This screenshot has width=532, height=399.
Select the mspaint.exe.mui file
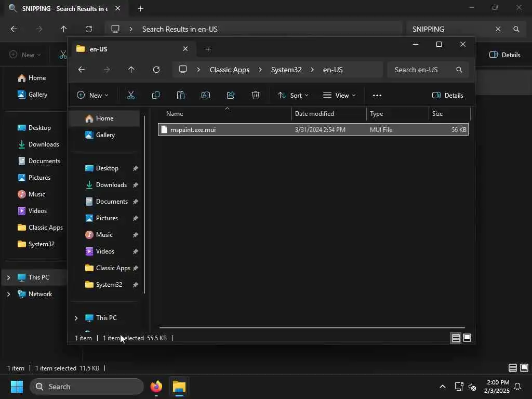pyautogui.click(x=313, y=129)
